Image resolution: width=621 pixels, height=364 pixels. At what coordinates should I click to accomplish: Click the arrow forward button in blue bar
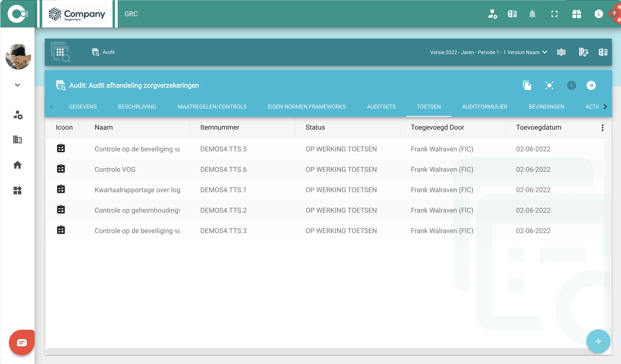click(591, 85)
